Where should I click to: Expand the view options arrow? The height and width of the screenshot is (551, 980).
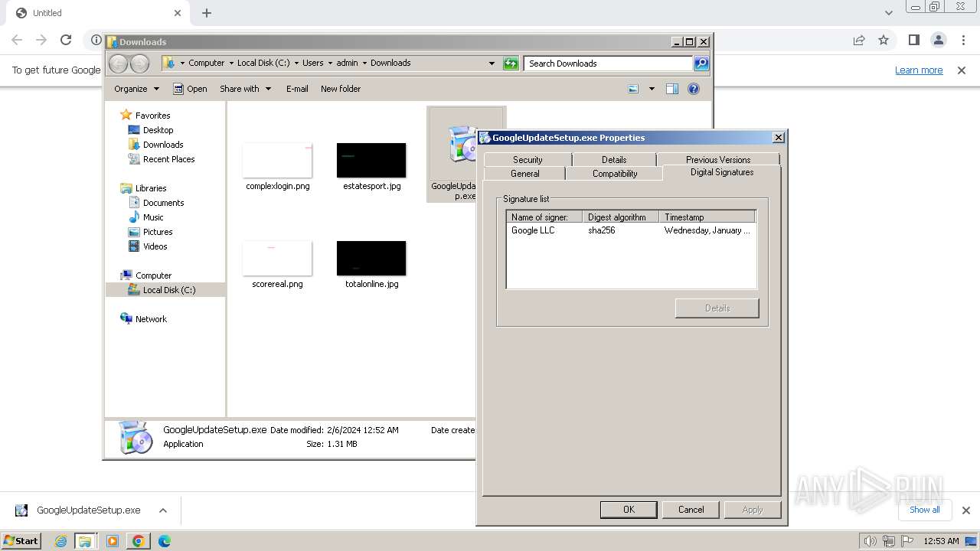point(652,89)
